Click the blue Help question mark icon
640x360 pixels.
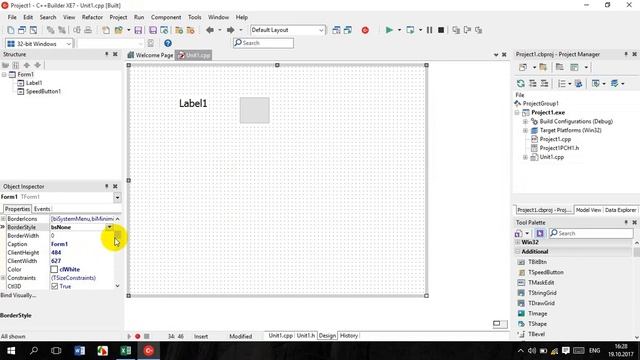[168, 43]
